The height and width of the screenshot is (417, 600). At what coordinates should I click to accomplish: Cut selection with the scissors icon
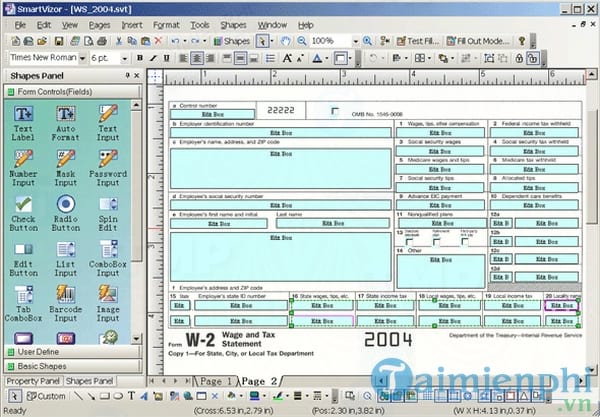pos(119,41)
